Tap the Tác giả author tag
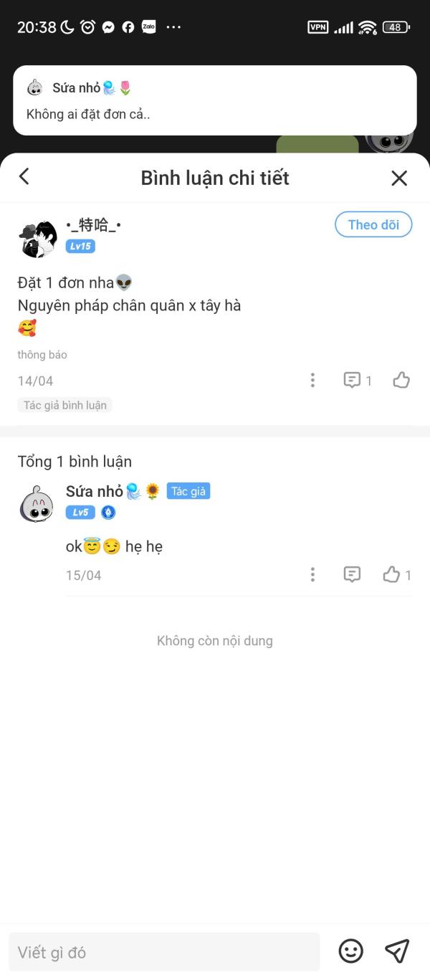 pos(188,491)
